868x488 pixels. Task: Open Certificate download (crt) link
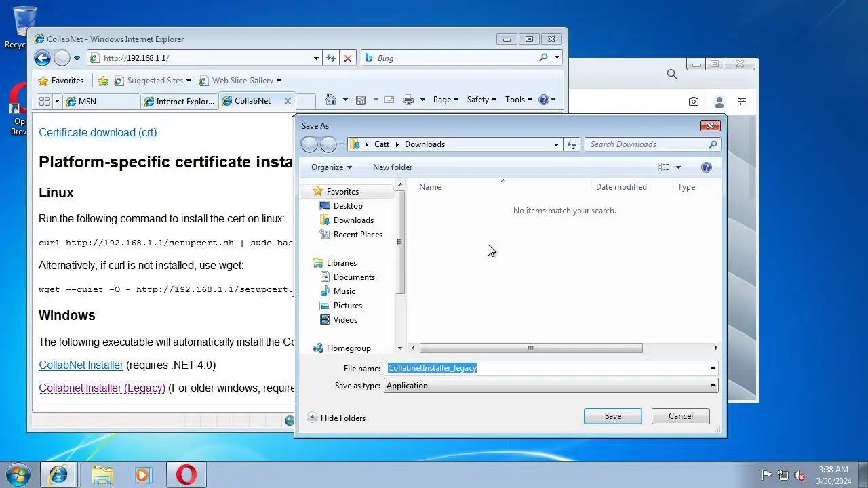(98, 132)
